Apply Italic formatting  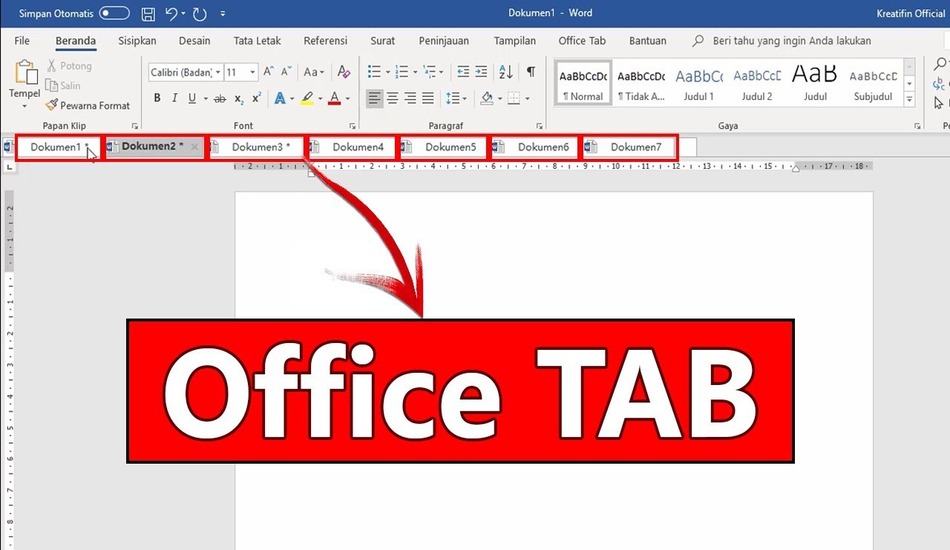[x=175, y=98]
